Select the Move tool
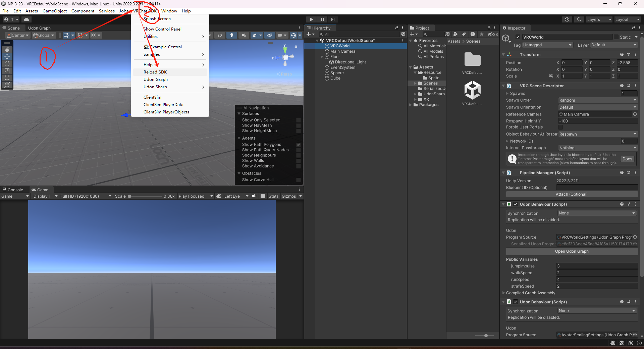The width and height of the screenshot is (644, 349). pyautogui.click(x=7, y=57)
